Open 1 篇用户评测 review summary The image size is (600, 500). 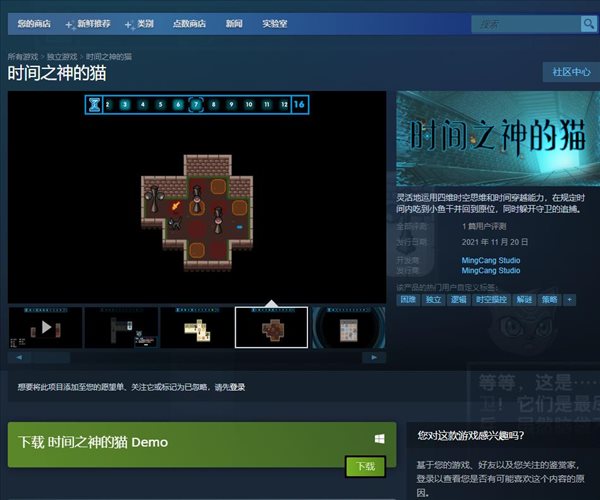coord(484,226)
